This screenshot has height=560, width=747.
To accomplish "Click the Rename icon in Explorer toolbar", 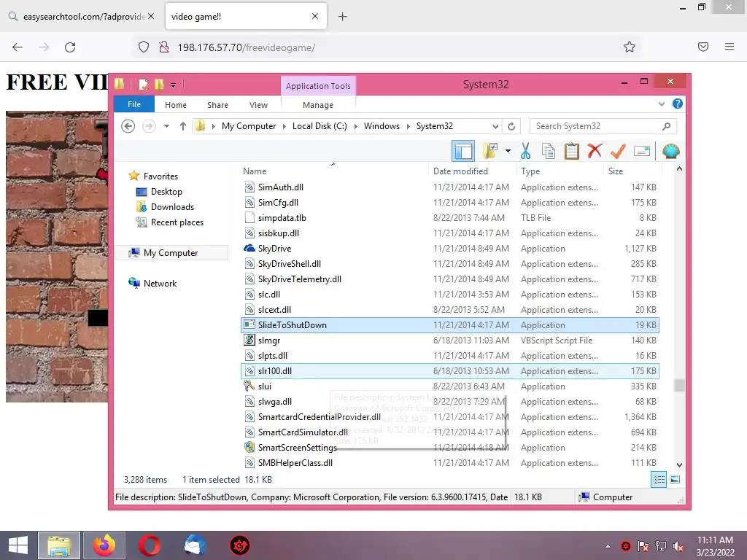I will 642,152.
